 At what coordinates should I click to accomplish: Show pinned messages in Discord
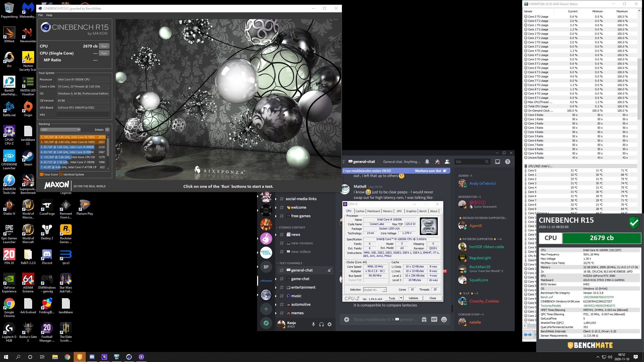point(437,162)
